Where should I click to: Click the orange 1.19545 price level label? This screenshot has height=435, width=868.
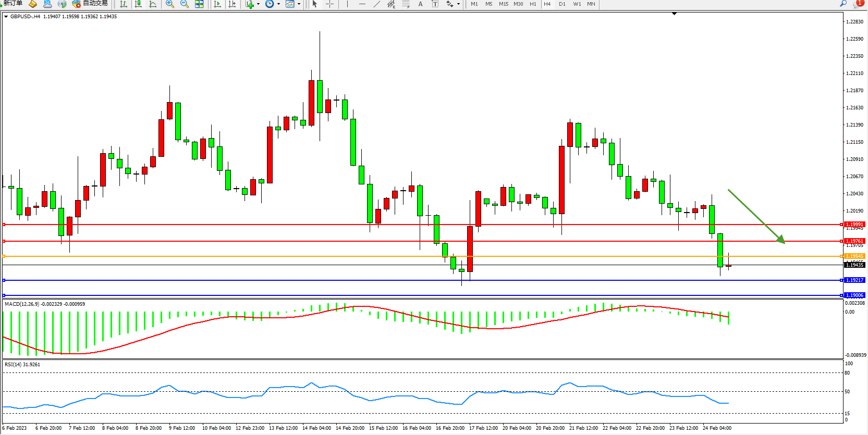pyautogui.click(x=854, y=256)
